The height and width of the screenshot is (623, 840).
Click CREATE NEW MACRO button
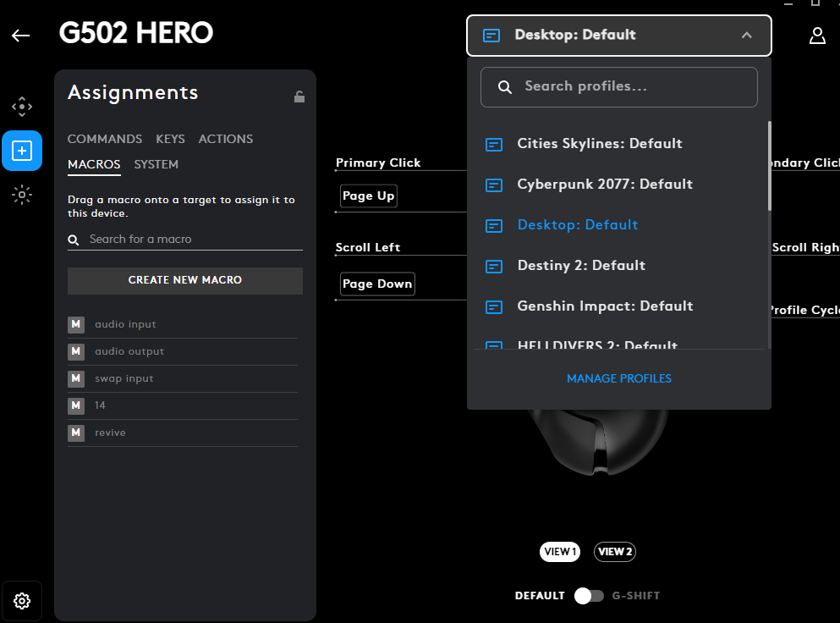click(x=184, y=280)
